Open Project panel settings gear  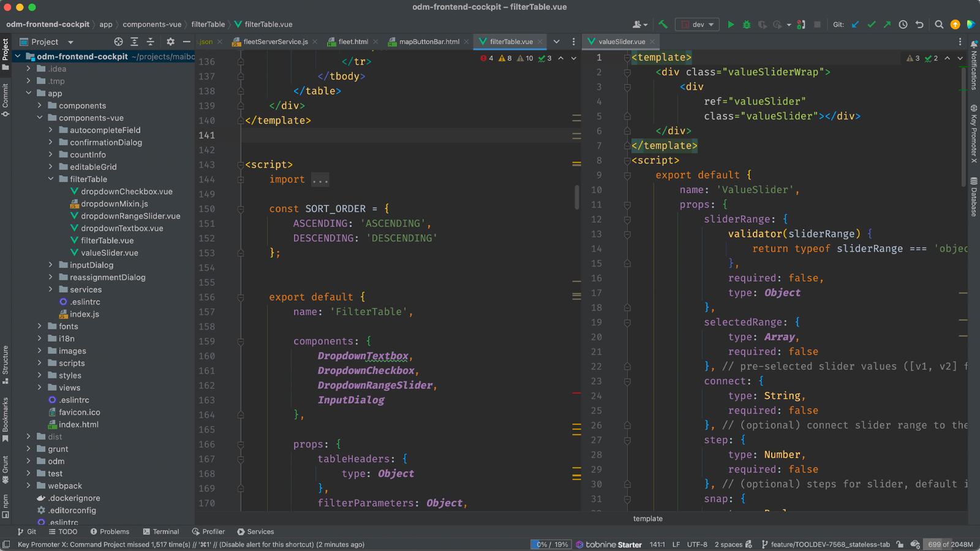point(170,42)
